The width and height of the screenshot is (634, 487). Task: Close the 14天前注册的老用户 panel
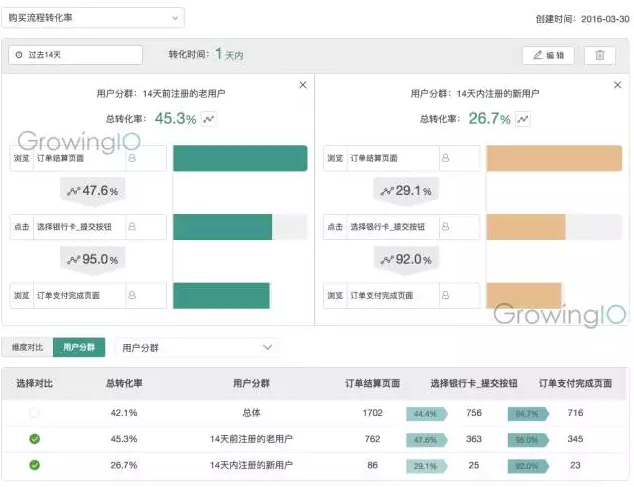click(x=303, y=85)
